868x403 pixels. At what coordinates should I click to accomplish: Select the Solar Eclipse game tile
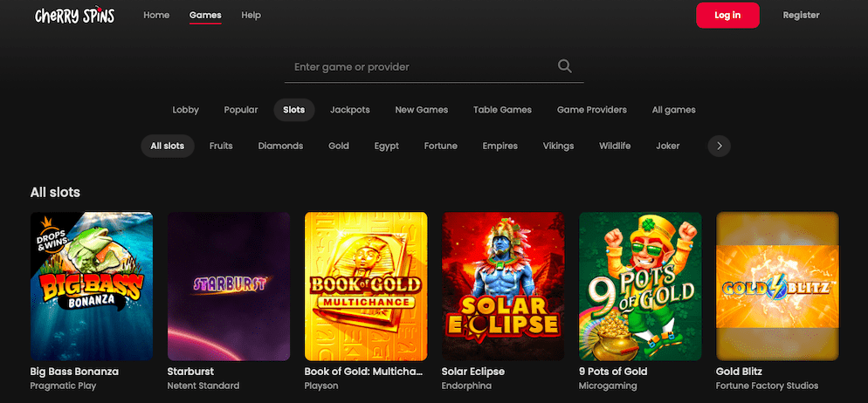[502, 286]
